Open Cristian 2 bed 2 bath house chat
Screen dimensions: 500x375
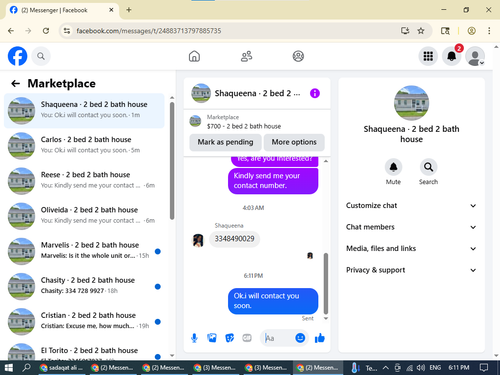coord(84,322)
